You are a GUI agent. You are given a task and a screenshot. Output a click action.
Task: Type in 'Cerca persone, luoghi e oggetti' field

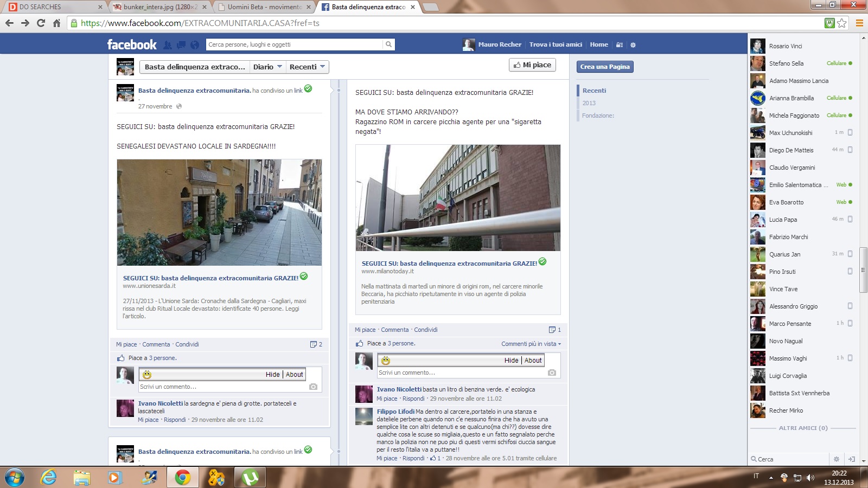[x=294, y=44]
